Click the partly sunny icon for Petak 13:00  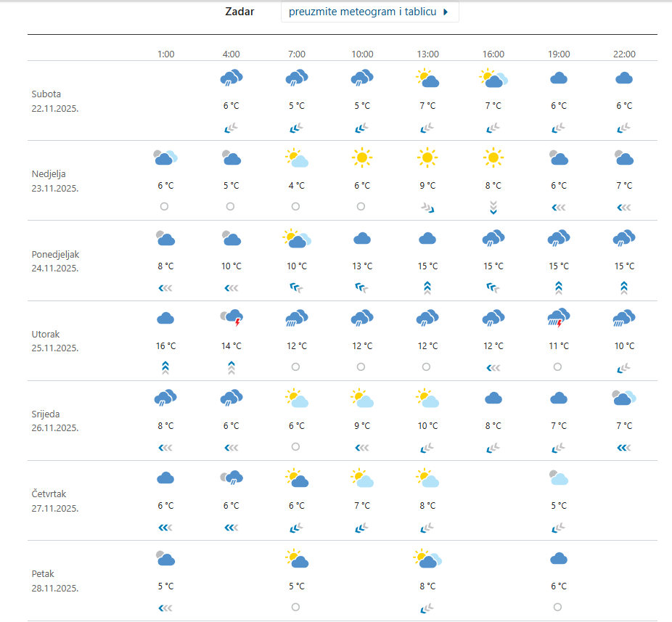pos(427,558)
